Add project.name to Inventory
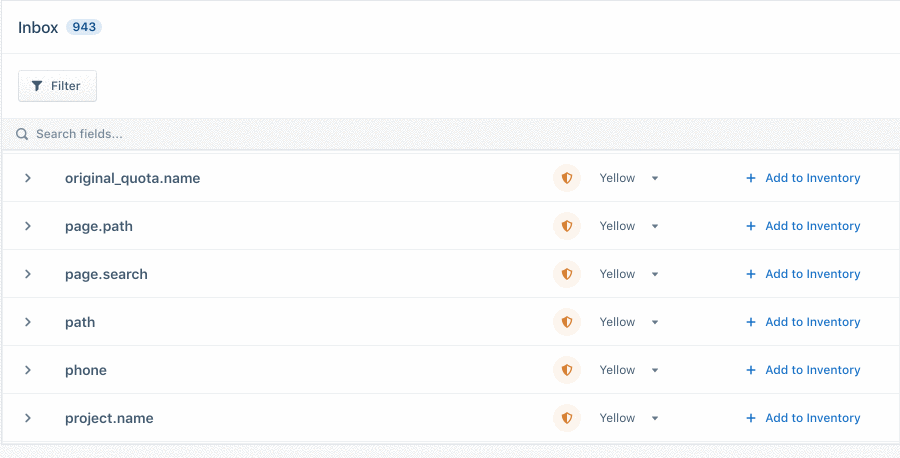Screen dimensions: 900x458 coord(803,418)
